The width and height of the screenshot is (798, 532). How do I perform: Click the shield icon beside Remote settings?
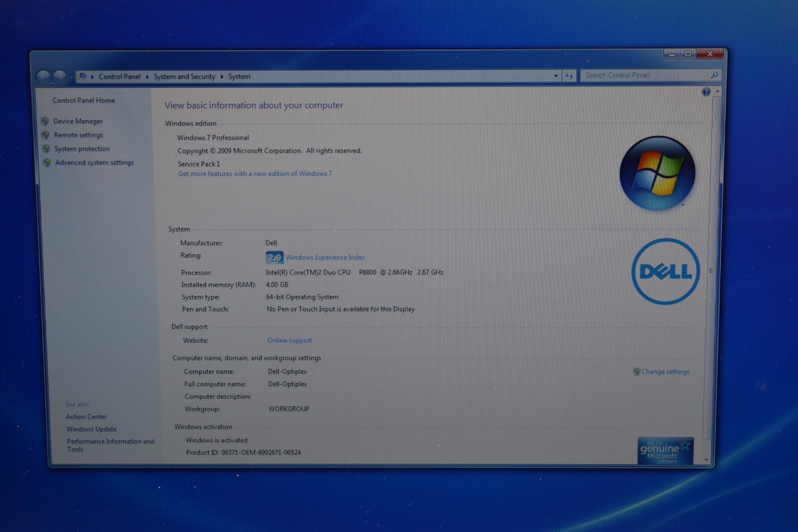45,135
